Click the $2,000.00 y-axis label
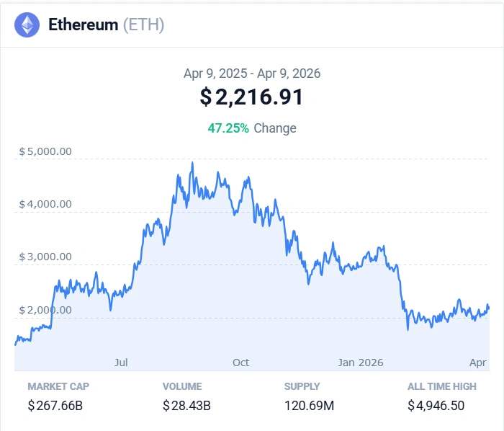This screenshot has height=431, width=504. point(45,310)
